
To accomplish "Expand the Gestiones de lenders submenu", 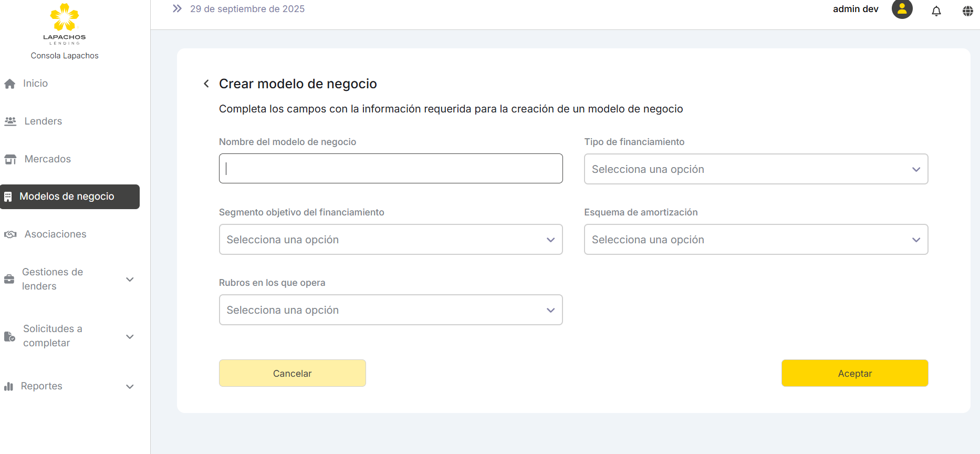I will [130, 280].
